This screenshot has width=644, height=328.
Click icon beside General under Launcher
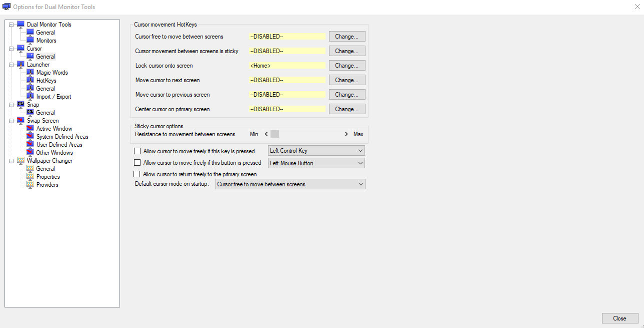point(30,89)
